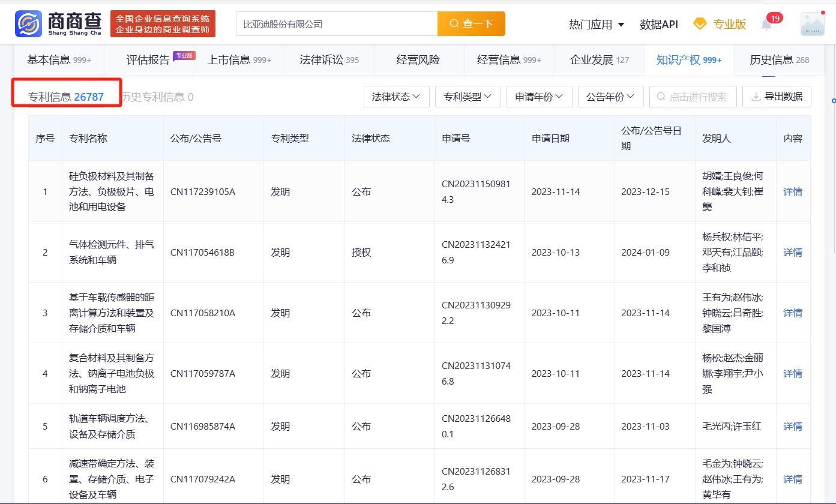
Task: Open user avatar profile picture
Action: [812, 23]
